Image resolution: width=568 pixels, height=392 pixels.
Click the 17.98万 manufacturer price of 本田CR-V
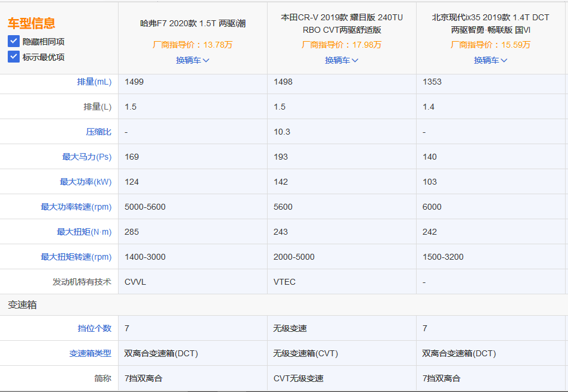342,45
